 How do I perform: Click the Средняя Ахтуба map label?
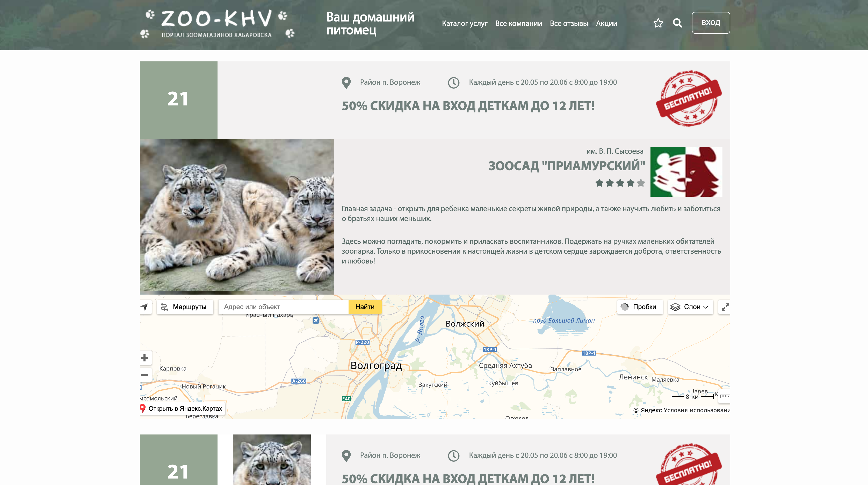click(505, 366)
